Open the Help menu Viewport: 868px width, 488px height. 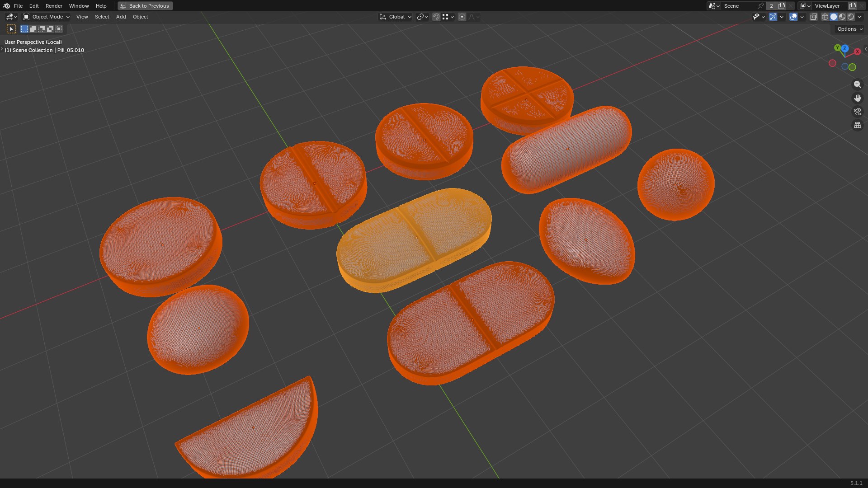tap(101, 6)
